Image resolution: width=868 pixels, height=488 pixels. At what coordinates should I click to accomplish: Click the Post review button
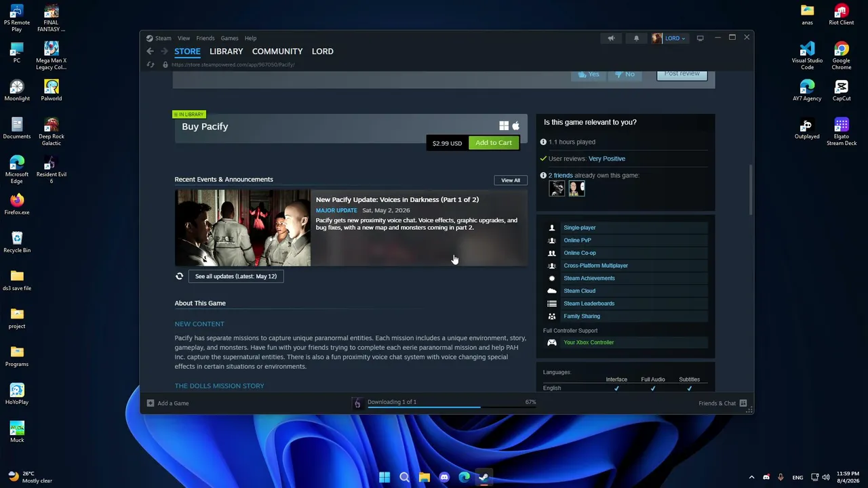coord(682,74)
